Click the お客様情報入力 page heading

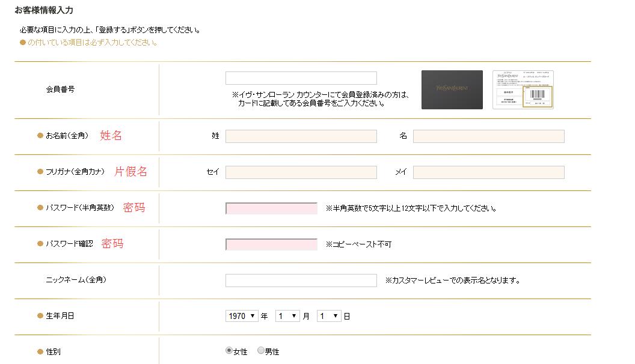[44, 10]
